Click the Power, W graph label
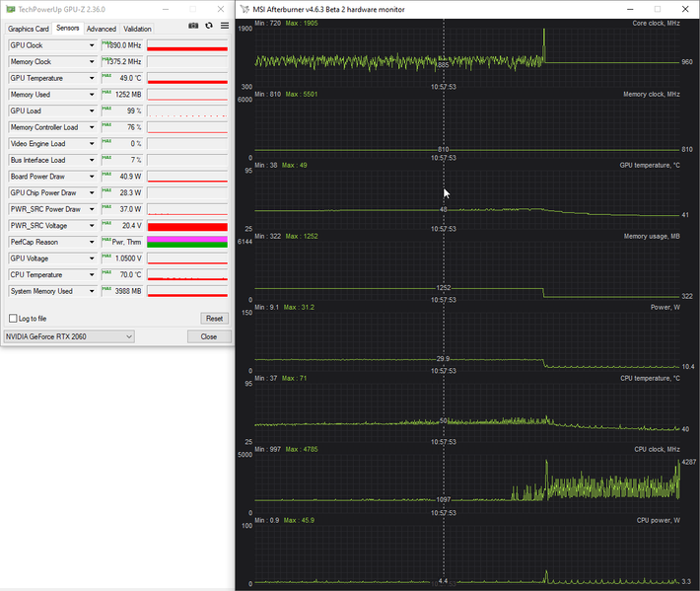 665,307
